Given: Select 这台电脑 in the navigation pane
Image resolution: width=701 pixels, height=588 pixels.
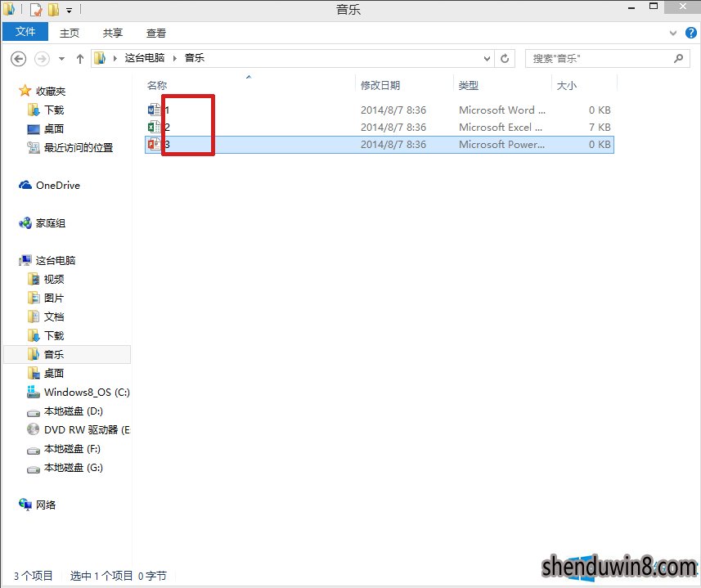Looking at the screenshot, I should (x=47, y=261).
